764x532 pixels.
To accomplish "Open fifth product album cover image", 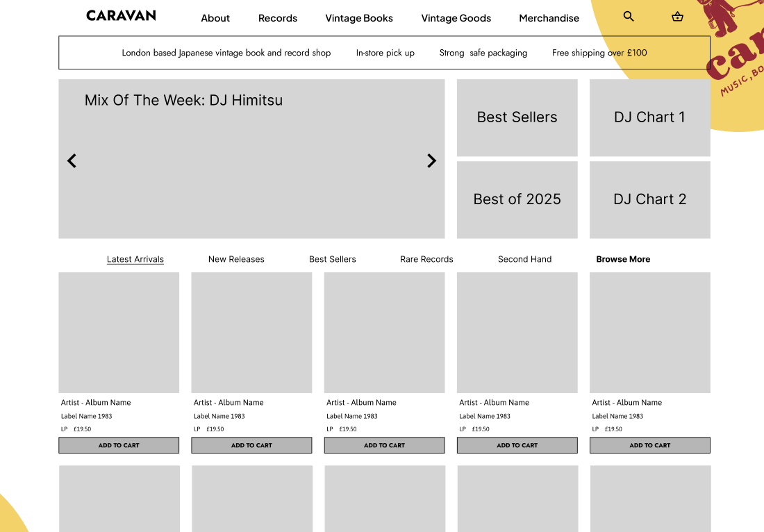I will [650, 333].
